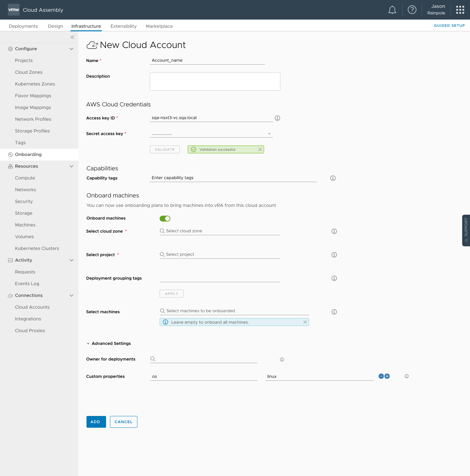Switch to Extensibility tab
This screenshot has height=476, width=470.
tap(123, 26)
